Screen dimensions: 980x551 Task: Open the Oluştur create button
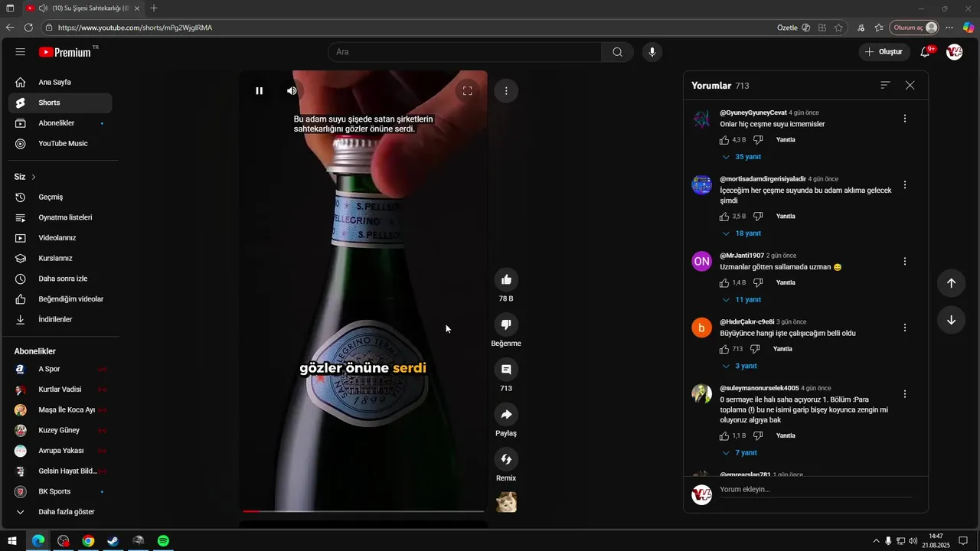click(884, 52)
